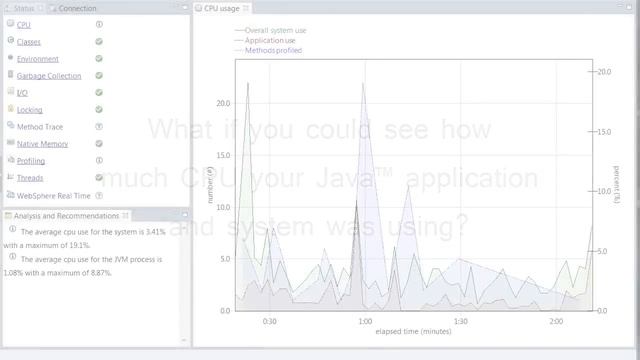Viewport: 640px width, 360px height.
Task: Click the info icon beside system cpu average
Action: pos(13,229)
